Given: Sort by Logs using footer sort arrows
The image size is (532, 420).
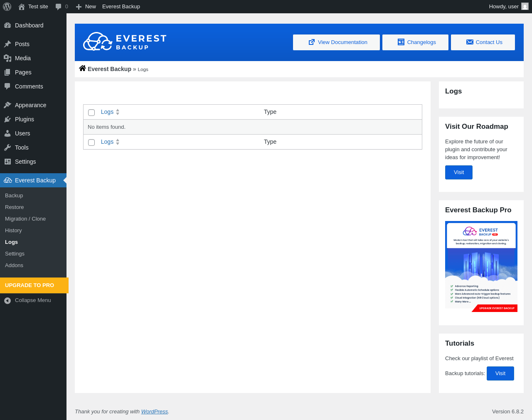Looking at the screenshot, I should [x=118, y=142].
